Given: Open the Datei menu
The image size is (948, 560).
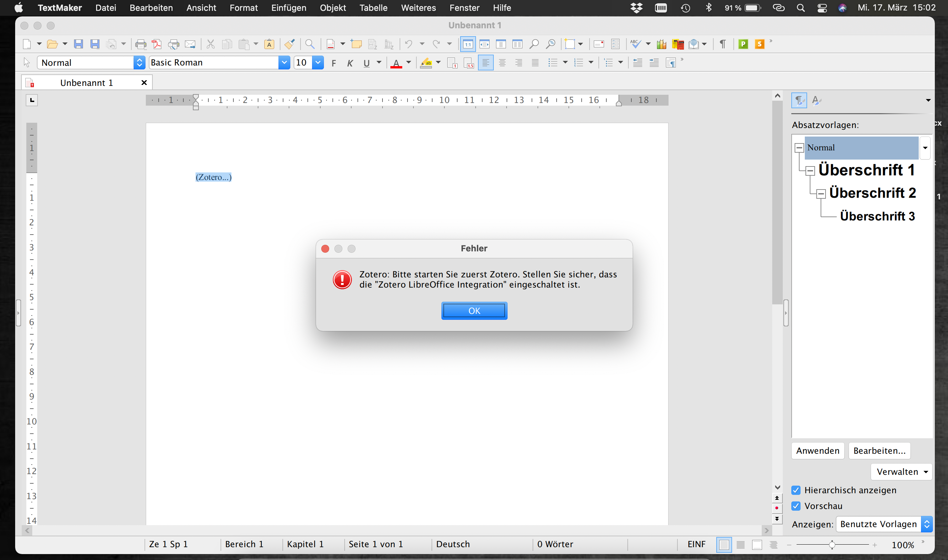Looking at the screenshot, I should 106,8.
